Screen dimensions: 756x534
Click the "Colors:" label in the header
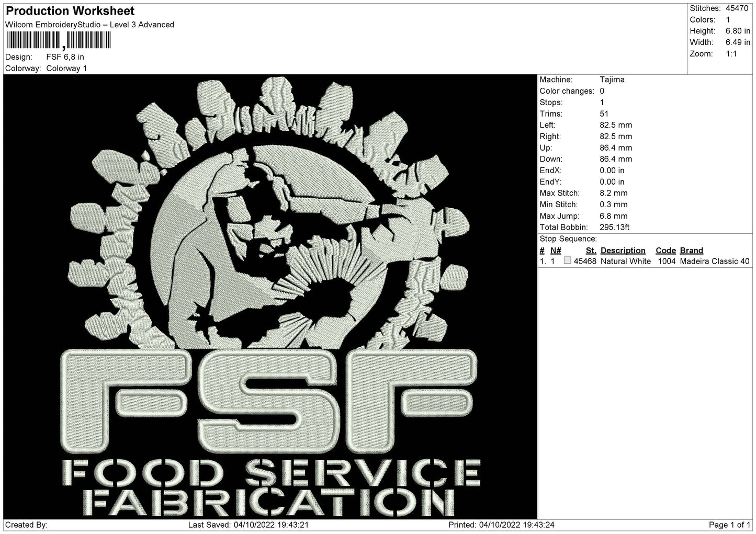pos(703,20)
